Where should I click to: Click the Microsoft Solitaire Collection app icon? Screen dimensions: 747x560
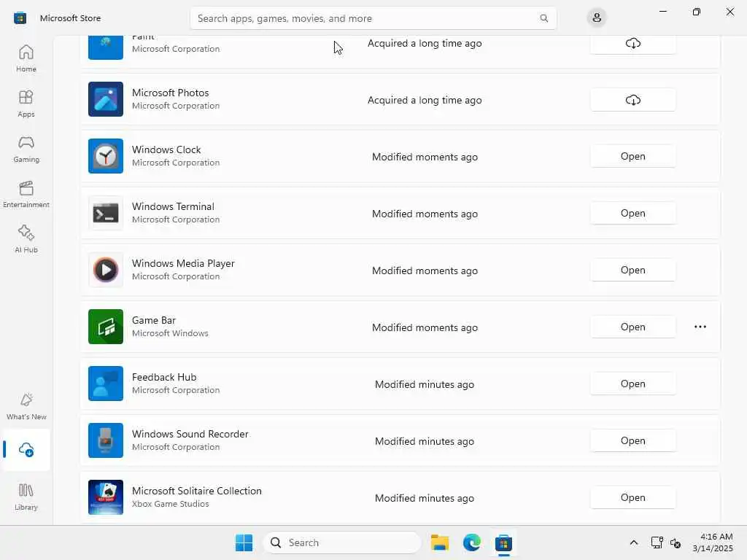pyautogui.click(x=106, y=497)
